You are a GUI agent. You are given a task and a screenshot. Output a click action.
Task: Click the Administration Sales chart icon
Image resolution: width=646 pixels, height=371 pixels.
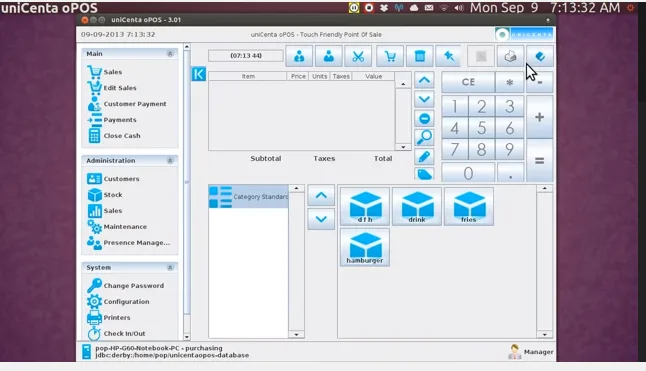(x=94, y=211)
